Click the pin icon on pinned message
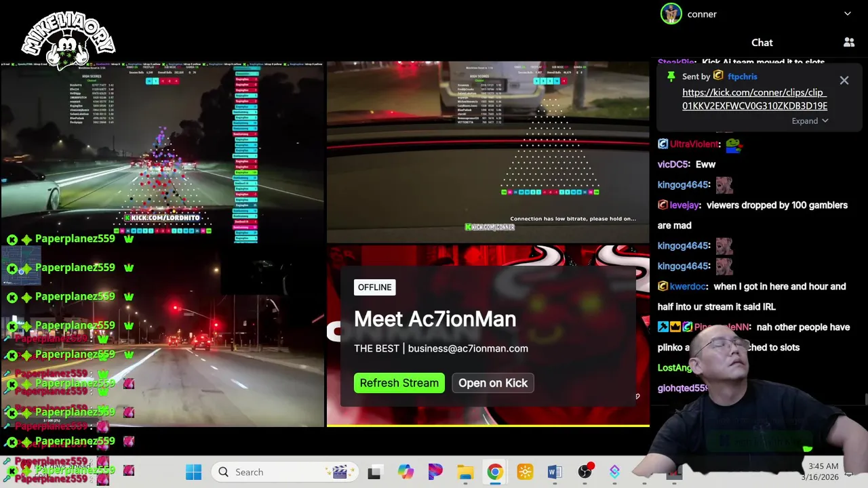868x488 pixels. tap(671, 77)
